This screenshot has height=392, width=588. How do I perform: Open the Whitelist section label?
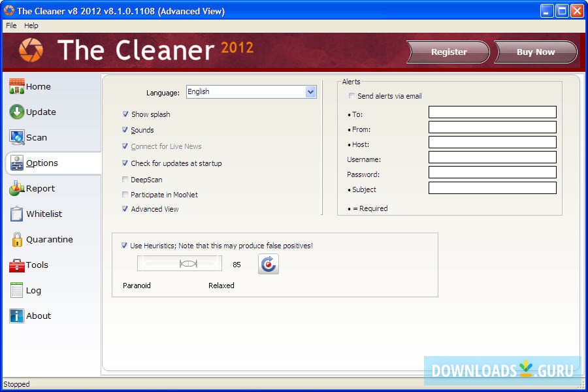(x=44, y=214)
